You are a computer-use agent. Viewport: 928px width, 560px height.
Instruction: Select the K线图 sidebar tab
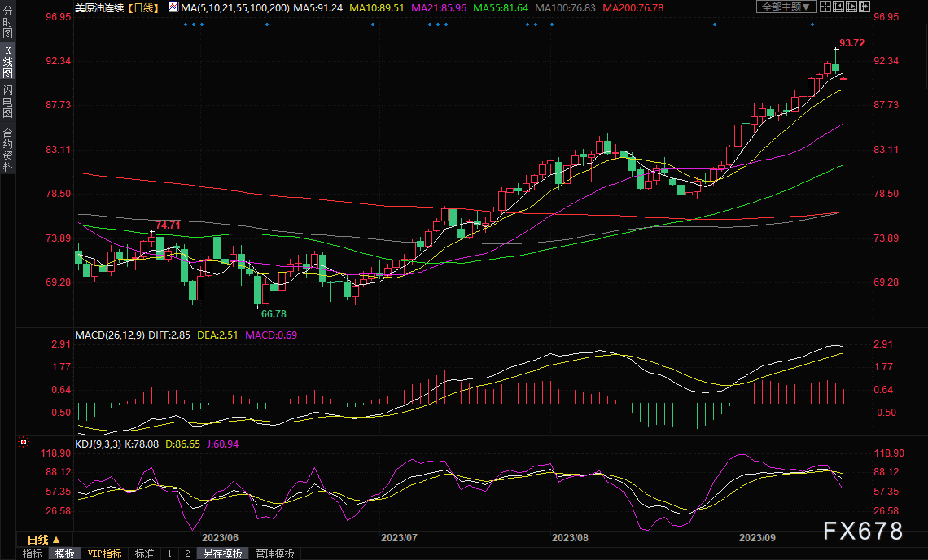[7, 61]
